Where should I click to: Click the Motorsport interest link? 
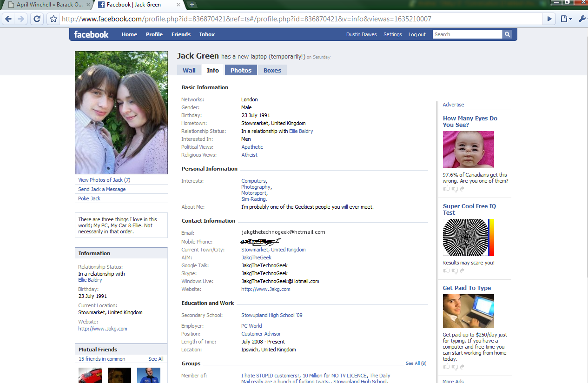click(x=253, y=193)
